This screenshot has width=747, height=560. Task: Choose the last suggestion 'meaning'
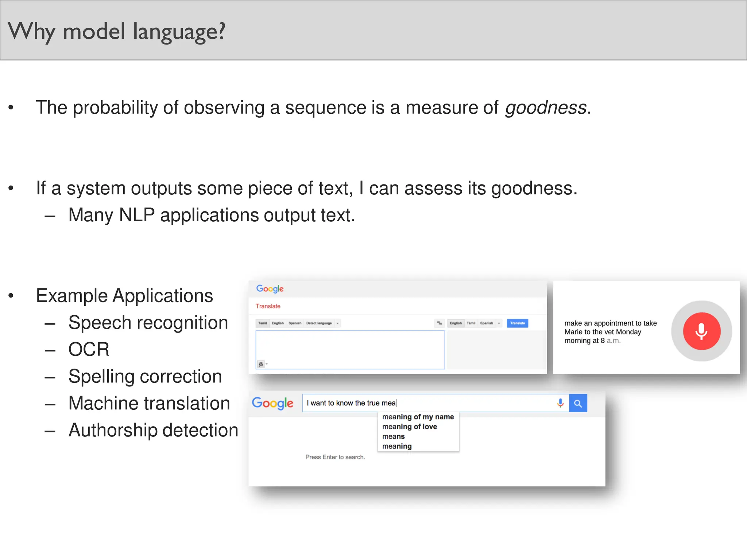click(x=418, y=446)
